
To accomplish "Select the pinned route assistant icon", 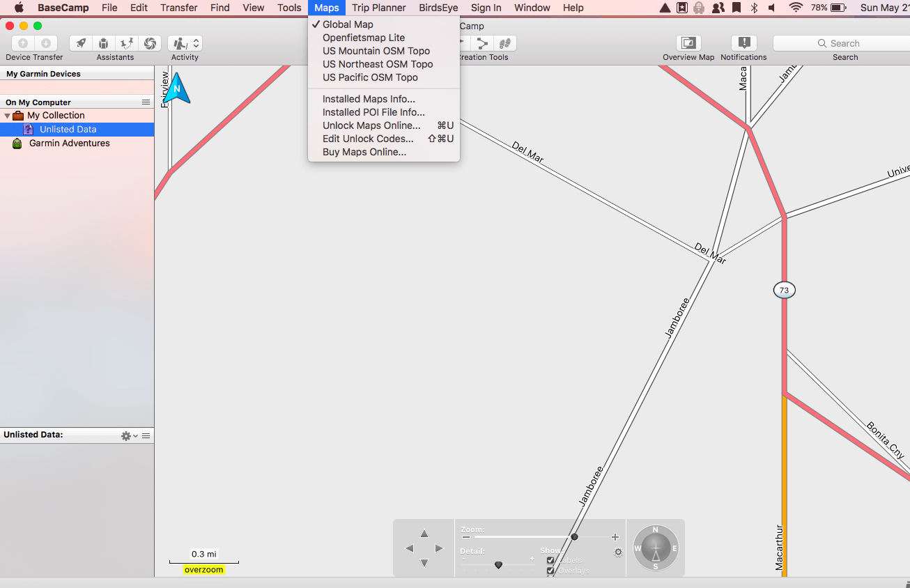I will coord(126,43).
